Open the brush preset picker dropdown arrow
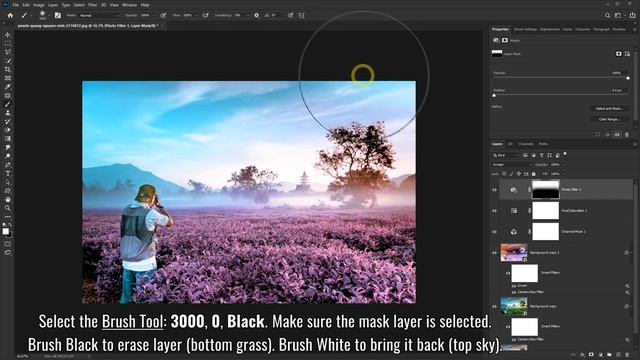Viewport: 640px width, 360px height. 49,16
